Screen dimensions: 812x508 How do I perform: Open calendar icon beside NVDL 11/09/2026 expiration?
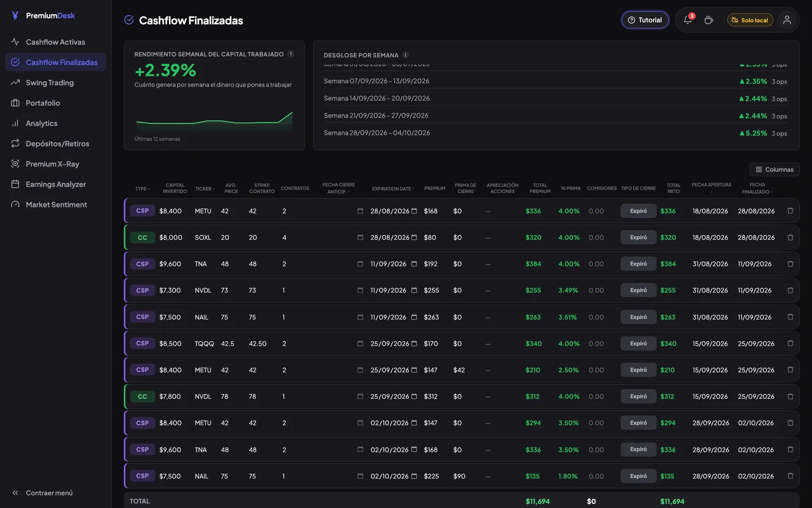(x=414, y=290)
